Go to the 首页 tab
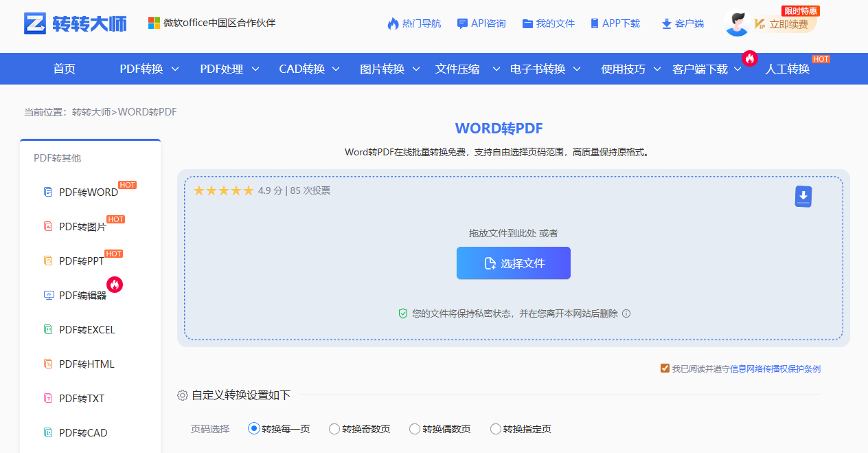The width and height of the screenshot is (868, 453). pyautogui.click(x=64, y=69)
